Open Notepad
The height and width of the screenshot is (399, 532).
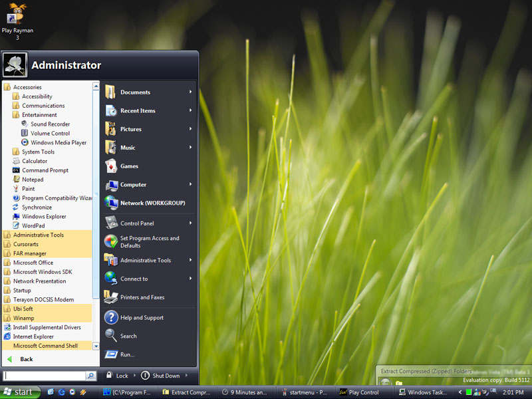click(28, 180)
